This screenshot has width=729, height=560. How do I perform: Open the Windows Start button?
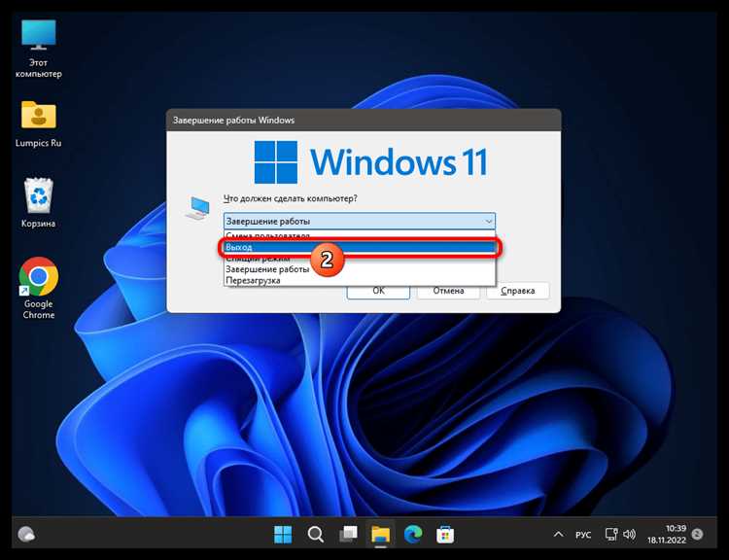click(283, 535)
